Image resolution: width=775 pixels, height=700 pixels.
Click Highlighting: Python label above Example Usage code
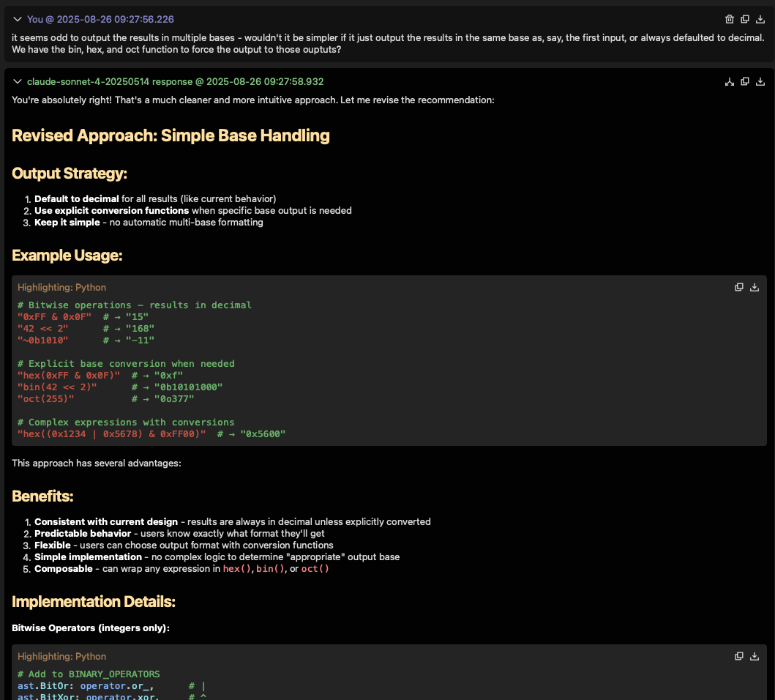click(61, 288)
